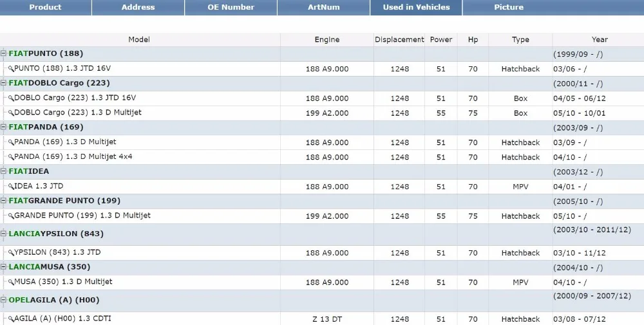Select the OPEL AGILA (A) (H00) heading text
644x325 pixels.
54,300
